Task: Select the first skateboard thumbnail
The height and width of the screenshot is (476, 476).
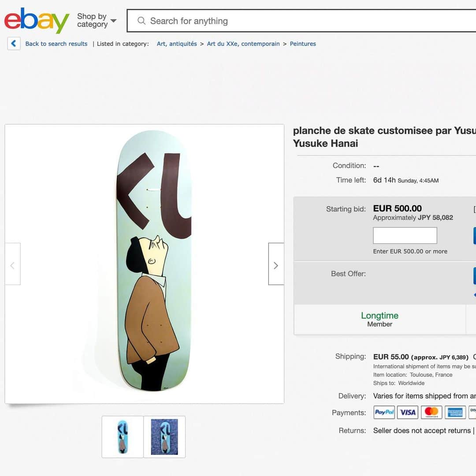Action: click(123, 437)
